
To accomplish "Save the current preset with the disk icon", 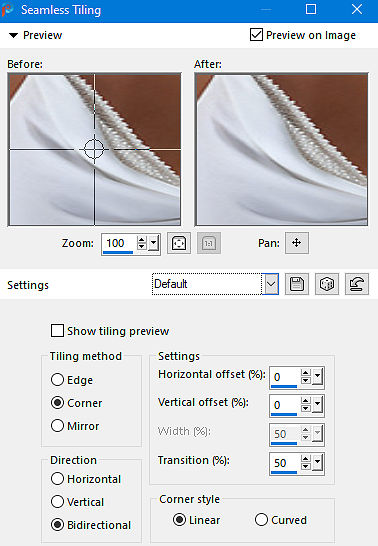I will coord(297,284).
